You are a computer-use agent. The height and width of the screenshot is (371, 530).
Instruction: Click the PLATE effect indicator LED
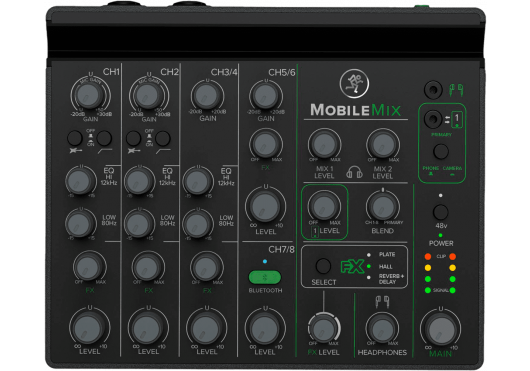point(369,254)
